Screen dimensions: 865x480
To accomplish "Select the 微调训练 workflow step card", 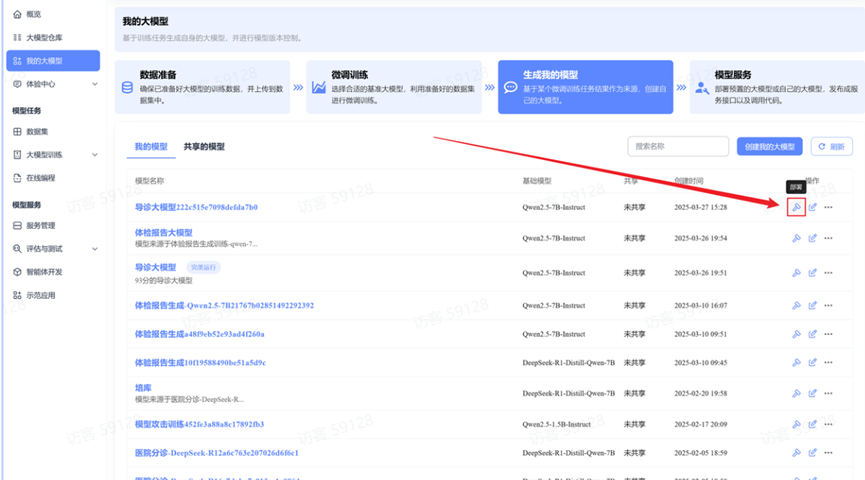I will pyautogui.click(x=394, y=87).
